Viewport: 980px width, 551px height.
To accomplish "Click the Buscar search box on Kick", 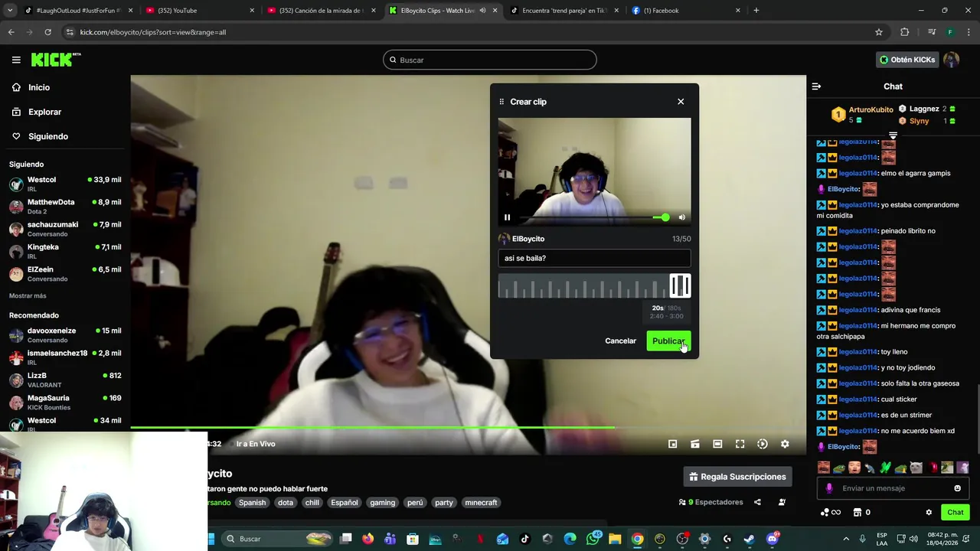I will 490,60.
